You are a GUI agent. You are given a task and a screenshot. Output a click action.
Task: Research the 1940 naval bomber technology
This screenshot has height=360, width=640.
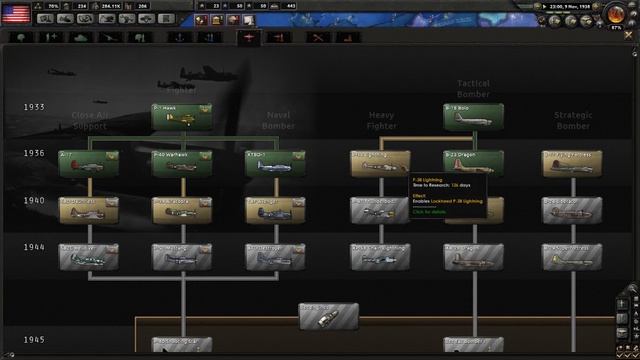(x=275, y=211)
